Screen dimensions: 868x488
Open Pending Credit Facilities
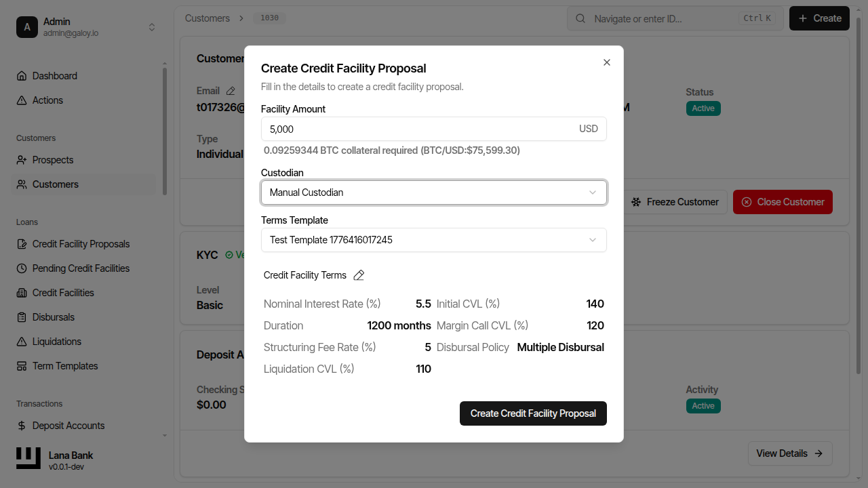81,268
